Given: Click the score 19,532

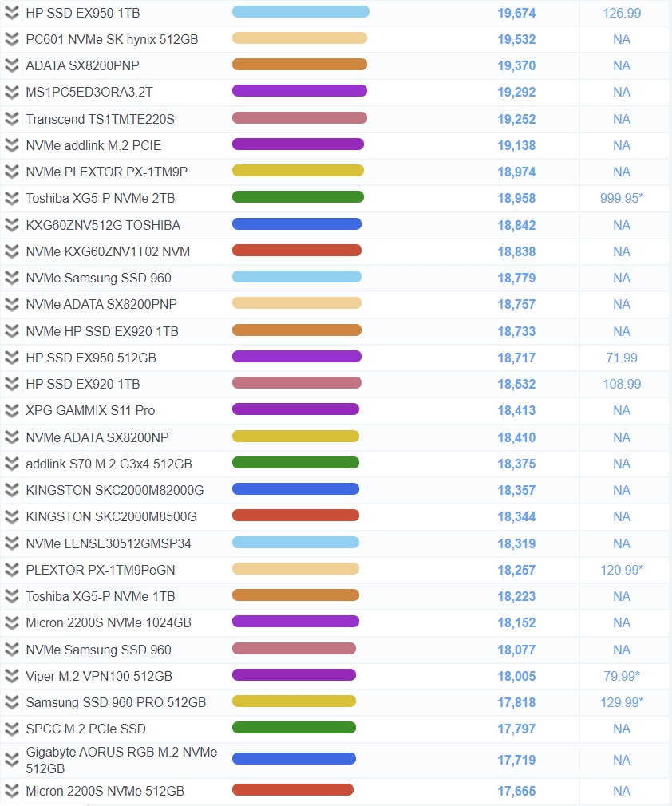Looking at the screenshot, I should click(x=516, y=39).
